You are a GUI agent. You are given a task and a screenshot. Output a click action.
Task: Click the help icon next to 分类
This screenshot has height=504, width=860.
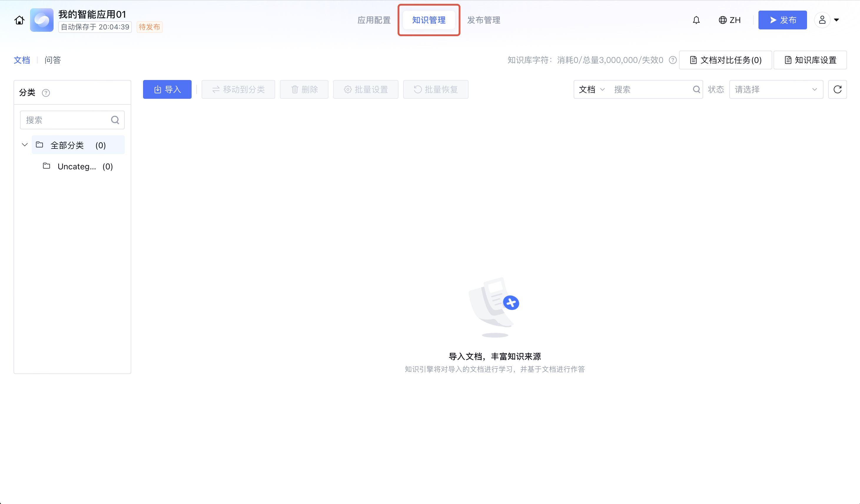tap(46, 93)
